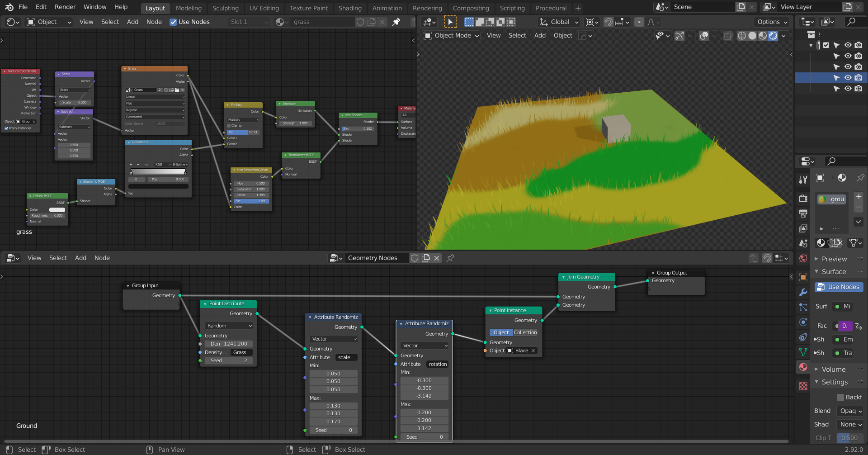Switch to the Shading workspace tab
Image resolution: width=868 pixels, height=455 pixels.
point(350,8)
